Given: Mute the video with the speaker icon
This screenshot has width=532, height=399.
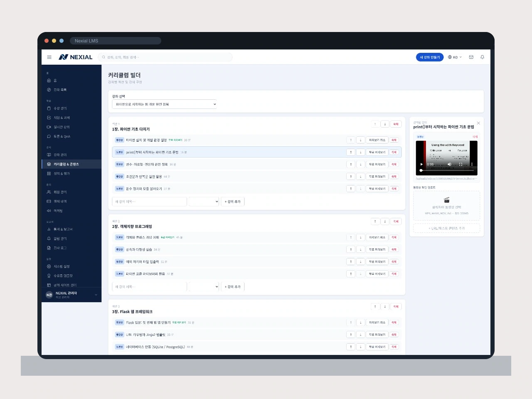Looking at the screenshot, I should click(449, 164).
